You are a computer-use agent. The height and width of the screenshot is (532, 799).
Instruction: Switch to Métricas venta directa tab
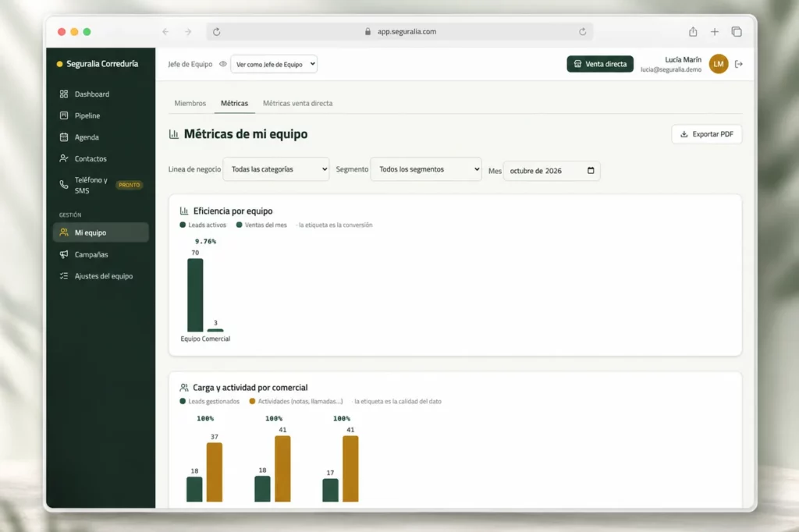tap(297, 103)
